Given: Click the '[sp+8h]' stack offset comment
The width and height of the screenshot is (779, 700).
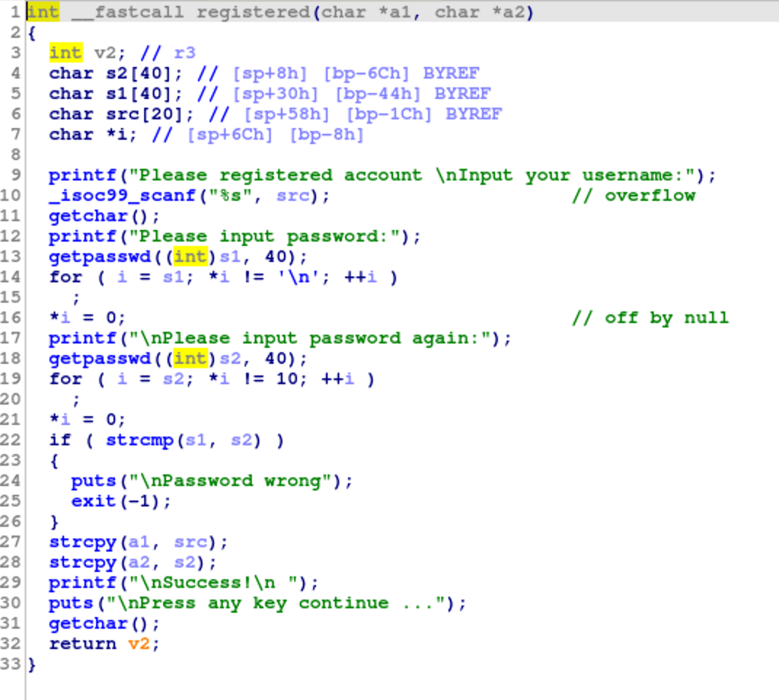Looking at the screenshot, I should pos(270,73).
